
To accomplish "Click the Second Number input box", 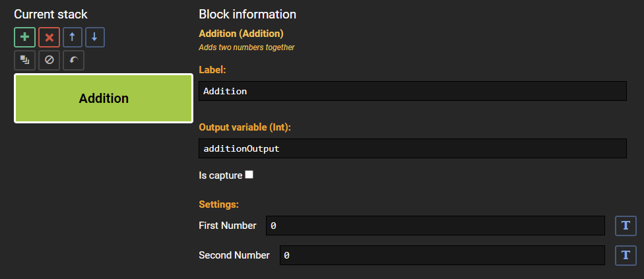I will coord(442,255).
